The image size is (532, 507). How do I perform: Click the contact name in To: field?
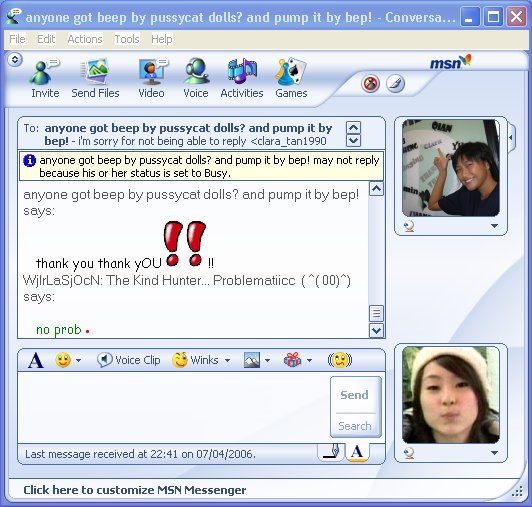188,134
